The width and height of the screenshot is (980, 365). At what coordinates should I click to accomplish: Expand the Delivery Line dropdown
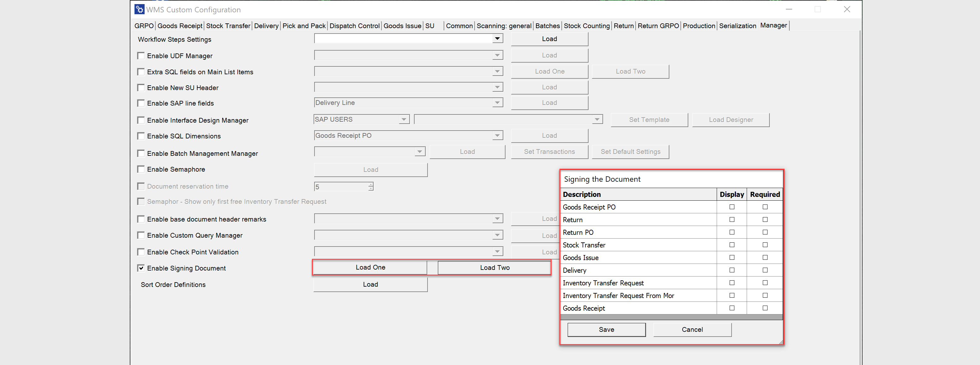(497, 102)
